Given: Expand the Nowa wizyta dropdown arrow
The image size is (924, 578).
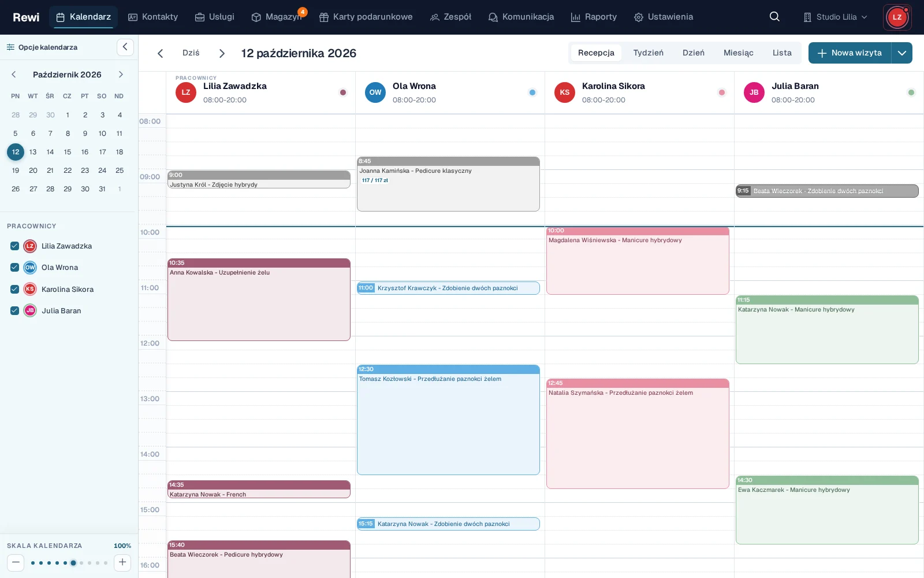Looking at the screenshot, I should pos(902,53).
